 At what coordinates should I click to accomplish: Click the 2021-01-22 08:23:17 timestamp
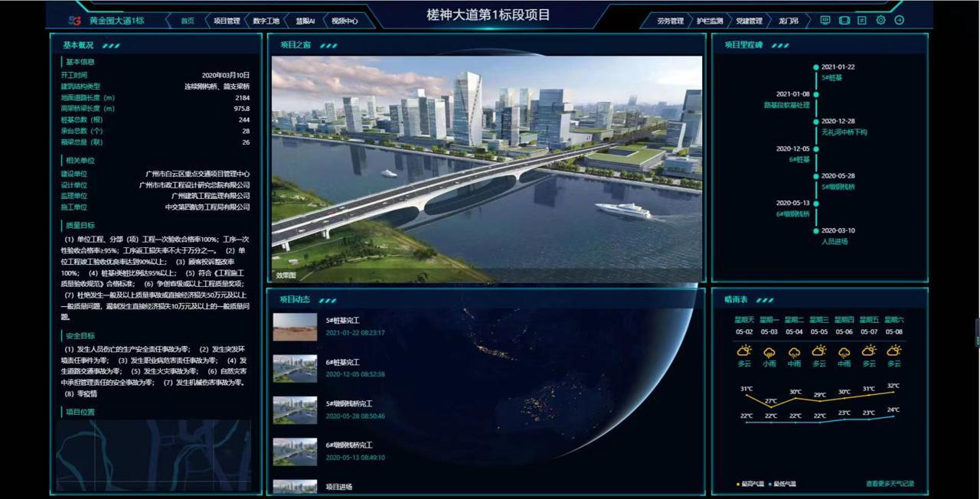click(x=355, y=333)
